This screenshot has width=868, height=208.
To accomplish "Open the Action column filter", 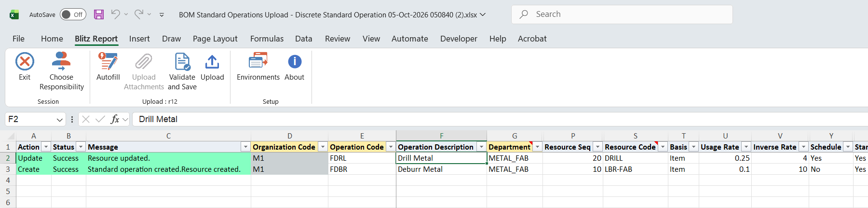I will [46, 147].
